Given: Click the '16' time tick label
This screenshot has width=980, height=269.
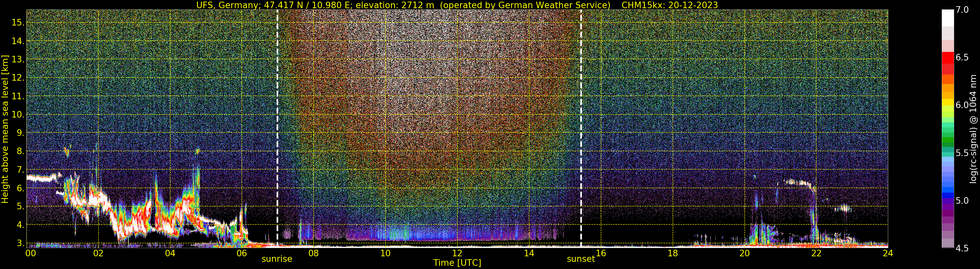Looking at the screenshot, I should point(601,253).
